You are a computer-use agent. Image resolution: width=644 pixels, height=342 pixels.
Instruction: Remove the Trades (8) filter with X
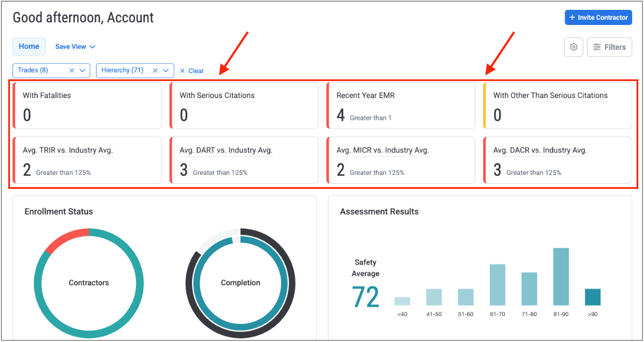pyautogui.click(x=72, y=71)
